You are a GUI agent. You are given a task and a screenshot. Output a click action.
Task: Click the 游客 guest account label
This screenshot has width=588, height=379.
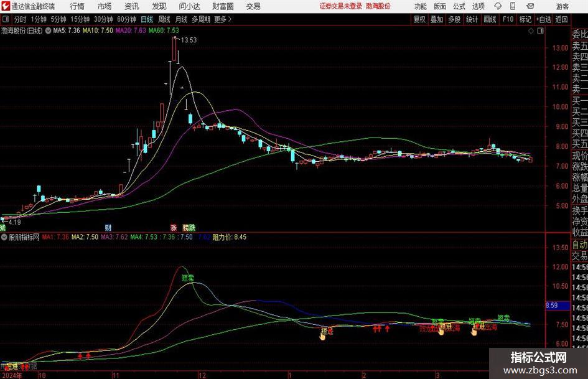coord(562,6)
